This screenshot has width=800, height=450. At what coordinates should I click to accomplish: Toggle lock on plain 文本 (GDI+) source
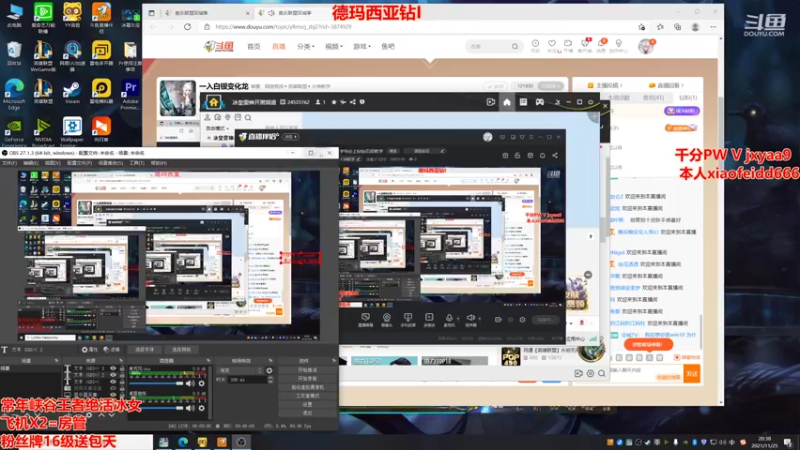click(122, 382)
